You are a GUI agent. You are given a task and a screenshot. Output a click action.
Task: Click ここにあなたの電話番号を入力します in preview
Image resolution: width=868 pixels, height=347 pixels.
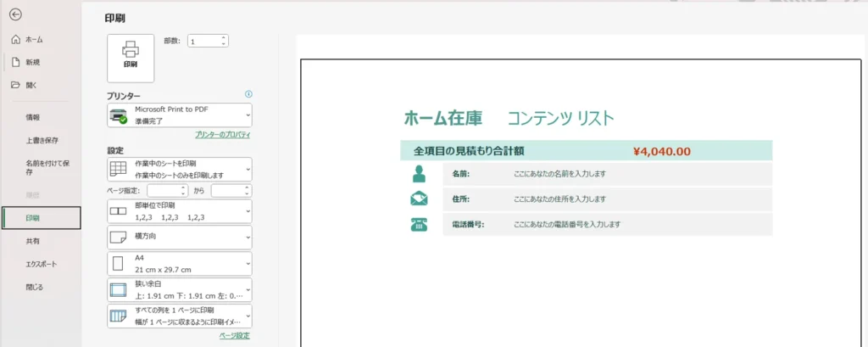pyautogui.click(x=567, y=225)
